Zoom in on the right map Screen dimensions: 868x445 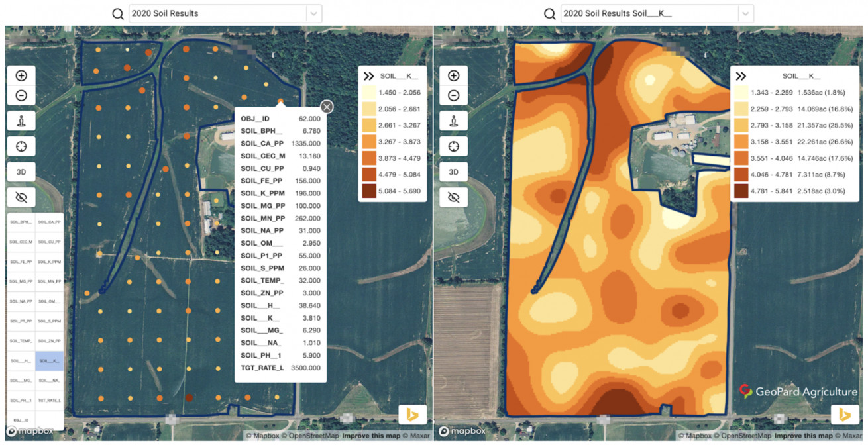(453, 75)
